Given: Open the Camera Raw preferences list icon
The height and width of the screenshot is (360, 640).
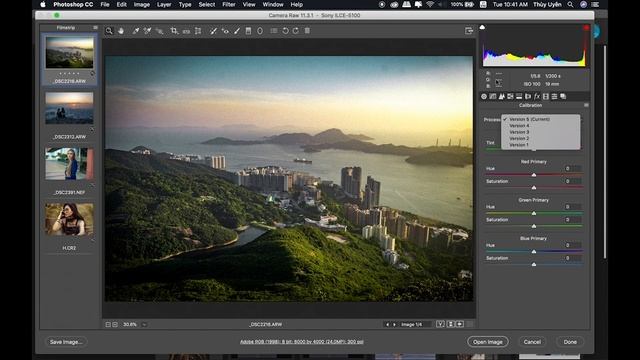Looking at the screenshot, I should point(274,31).
